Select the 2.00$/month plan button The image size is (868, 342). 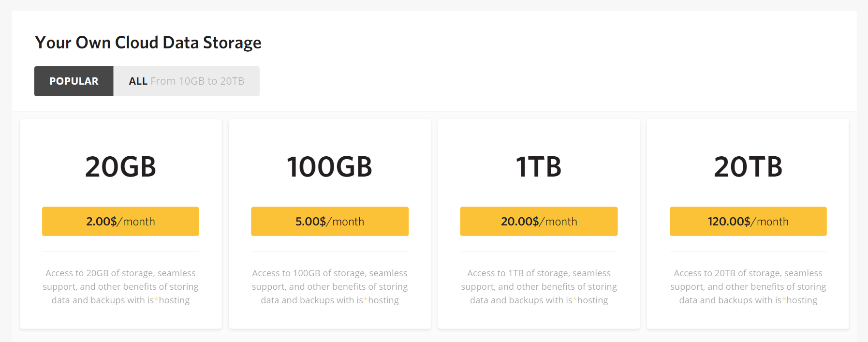(x=120, y=221)
